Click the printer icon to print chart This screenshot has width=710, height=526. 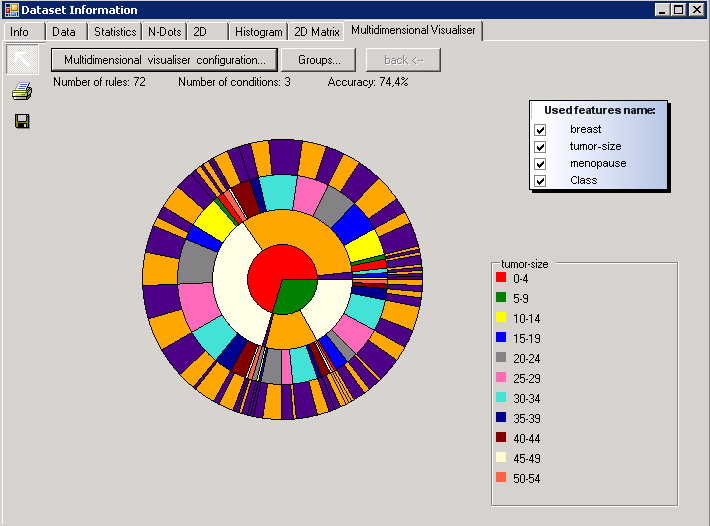(22, 91)
